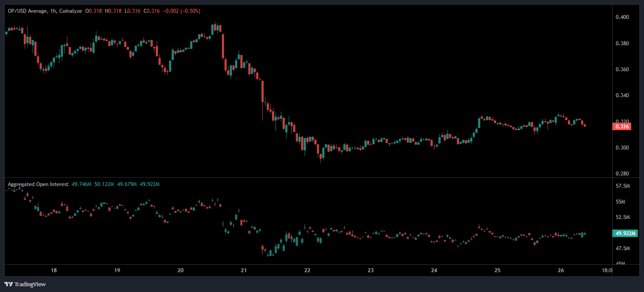Click date marker 18 on time axis
The height and width of the screenshot is (292, 644).
click(54, 270)
